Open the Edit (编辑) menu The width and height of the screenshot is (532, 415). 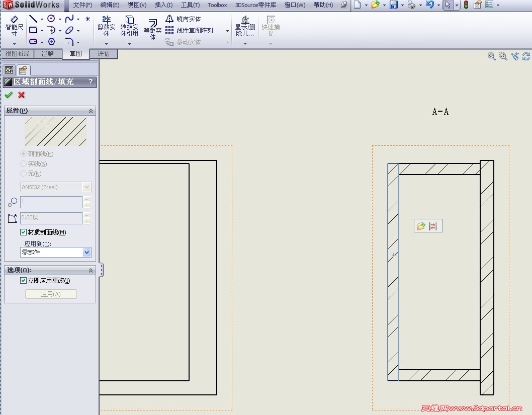coord(110,5)
